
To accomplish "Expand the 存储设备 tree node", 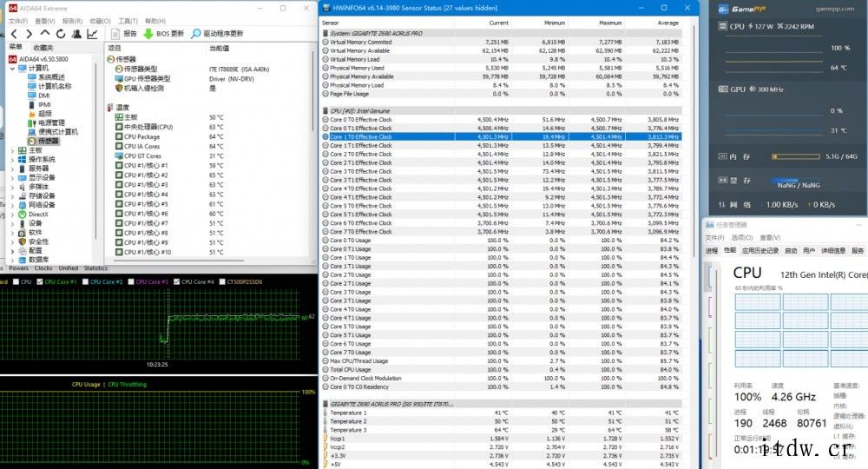I will click(13, 196).
